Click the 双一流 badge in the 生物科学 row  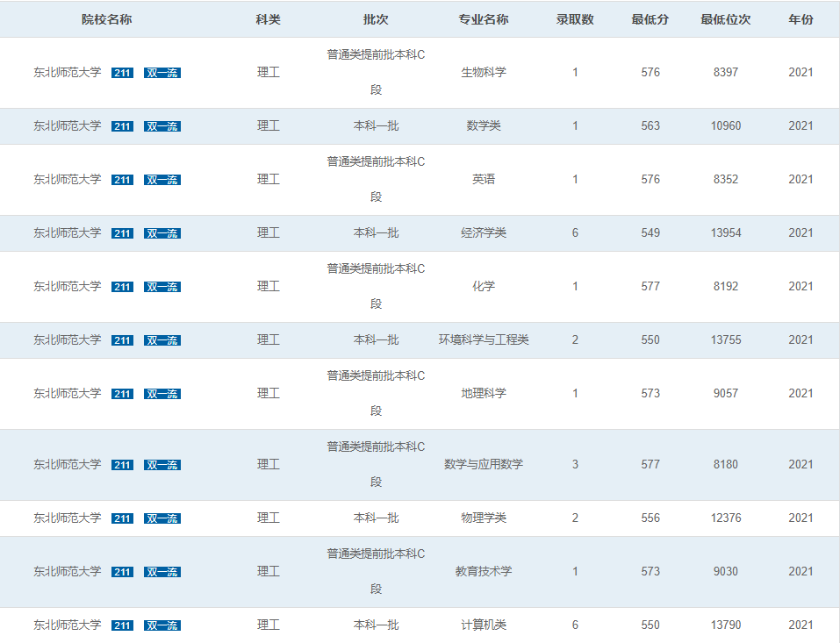(162, 73)
